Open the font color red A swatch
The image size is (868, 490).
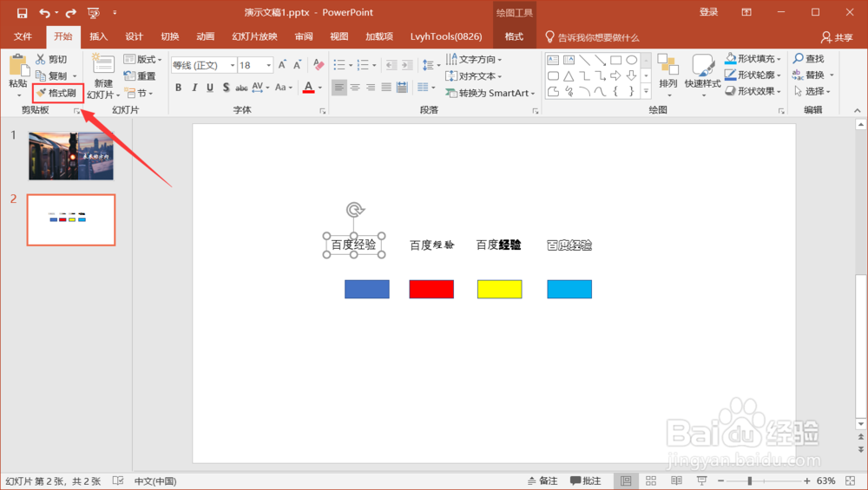coord(308,88)
